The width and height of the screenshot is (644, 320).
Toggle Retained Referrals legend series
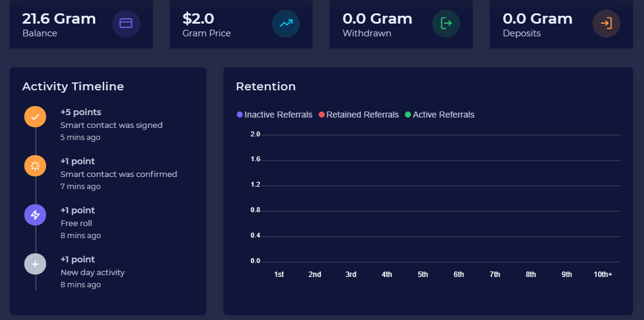359,115
